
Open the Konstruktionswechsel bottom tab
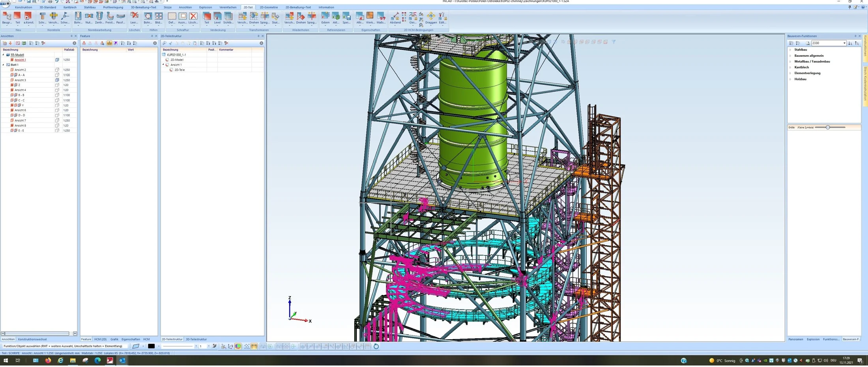click(x=32, y=339)
